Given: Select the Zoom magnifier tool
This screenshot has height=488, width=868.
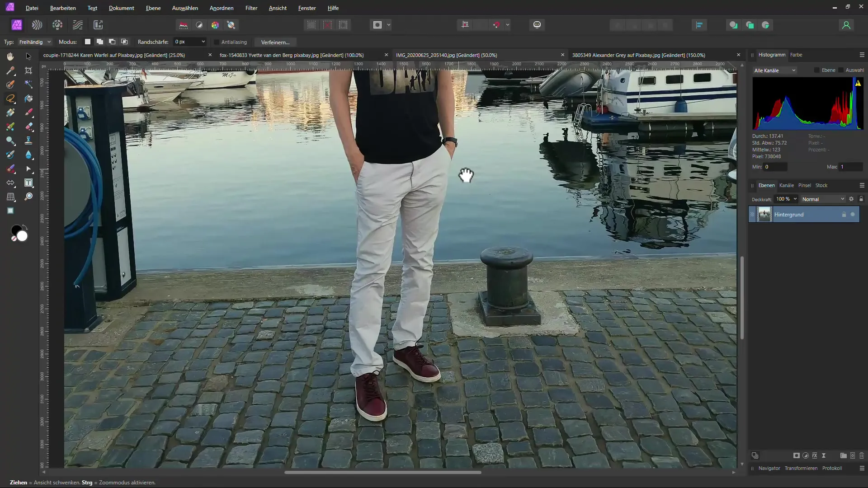Looking at the screenshot, I should [x=28, y=197].
